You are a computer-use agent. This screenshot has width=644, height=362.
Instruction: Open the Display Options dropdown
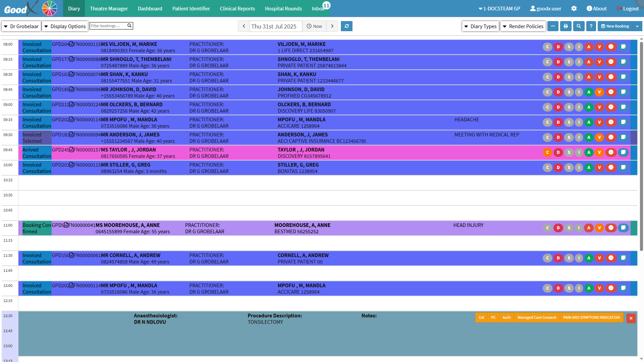(x=65, y=26)
